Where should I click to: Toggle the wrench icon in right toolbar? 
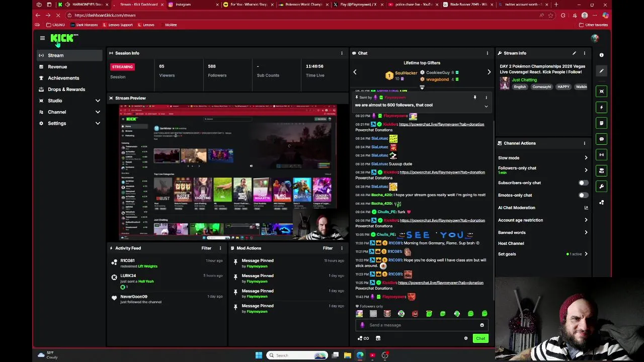tap(601, 187)
